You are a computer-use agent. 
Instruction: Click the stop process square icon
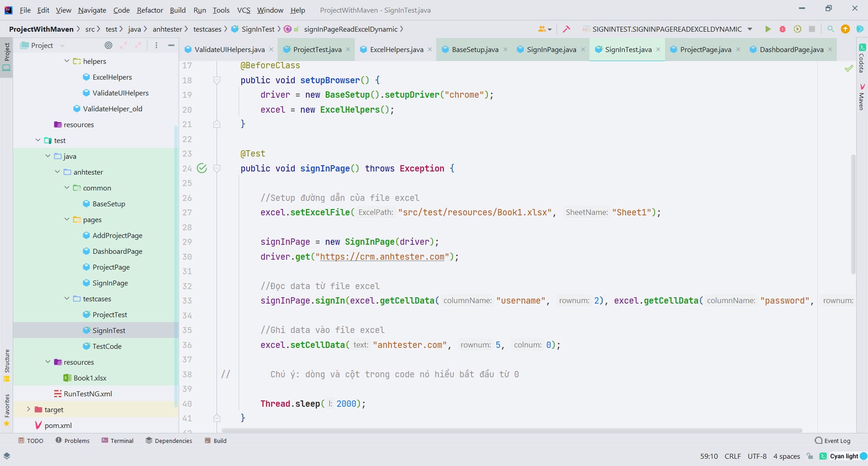click(812, 29)
